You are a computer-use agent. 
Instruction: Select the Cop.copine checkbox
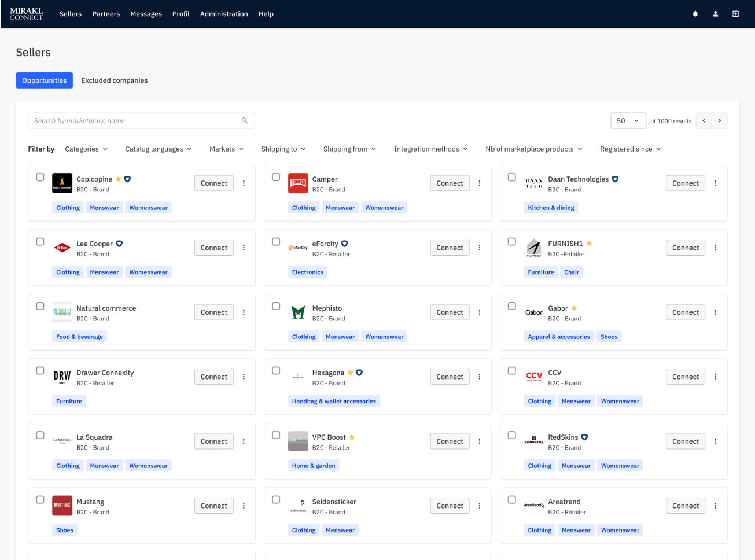[x=40, y=177]
